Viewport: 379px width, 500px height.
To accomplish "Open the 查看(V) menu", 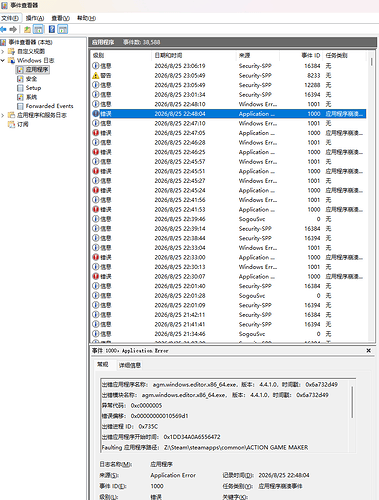I will pyautogui.click(x=60, y=18).
